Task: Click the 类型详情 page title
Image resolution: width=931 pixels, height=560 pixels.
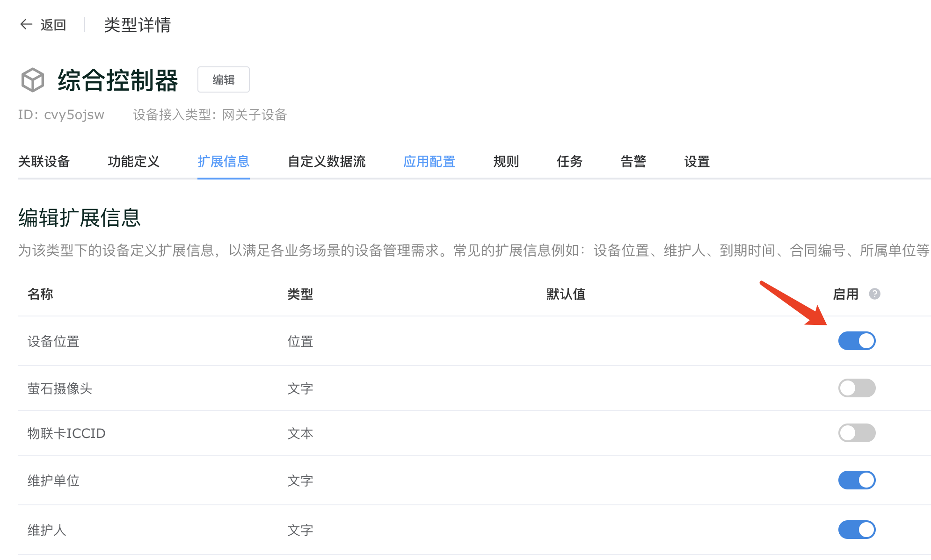Action: (x=138, y=25)
